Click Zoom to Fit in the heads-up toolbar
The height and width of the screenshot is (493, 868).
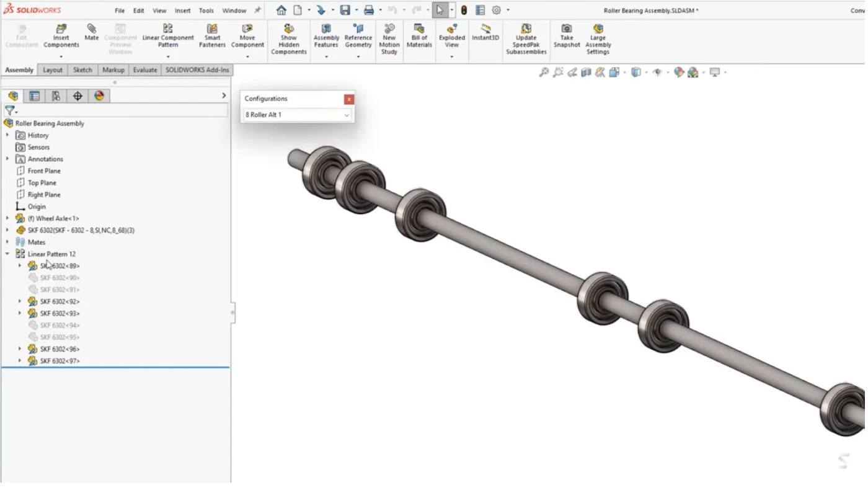(544, 72)
